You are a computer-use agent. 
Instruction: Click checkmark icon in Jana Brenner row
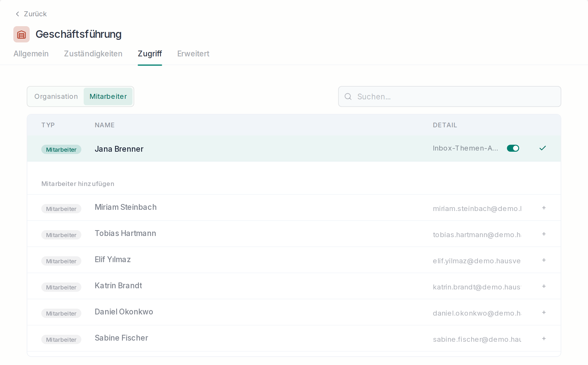(x=543, y=148)
